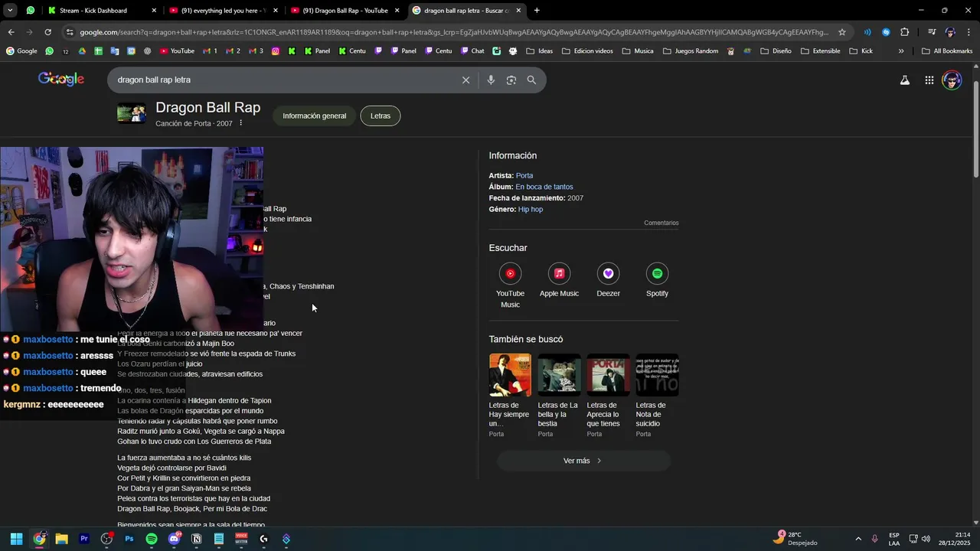The width and height of the screenshot is (980, 551).
Task: Open the Chat bookmark
Action: pos(472,51)
